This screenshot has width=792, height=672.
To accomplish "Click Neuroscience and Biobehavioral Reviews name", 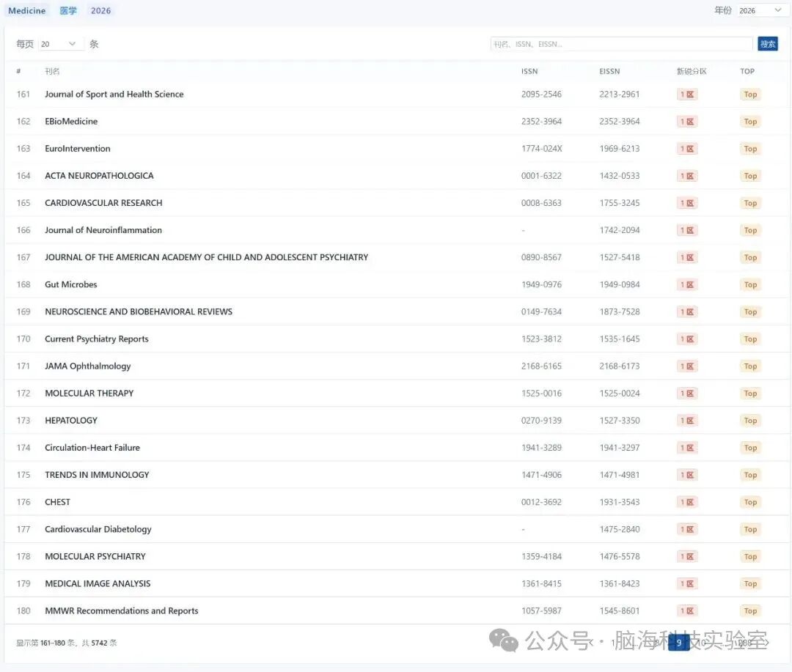I will coord(139,312).
